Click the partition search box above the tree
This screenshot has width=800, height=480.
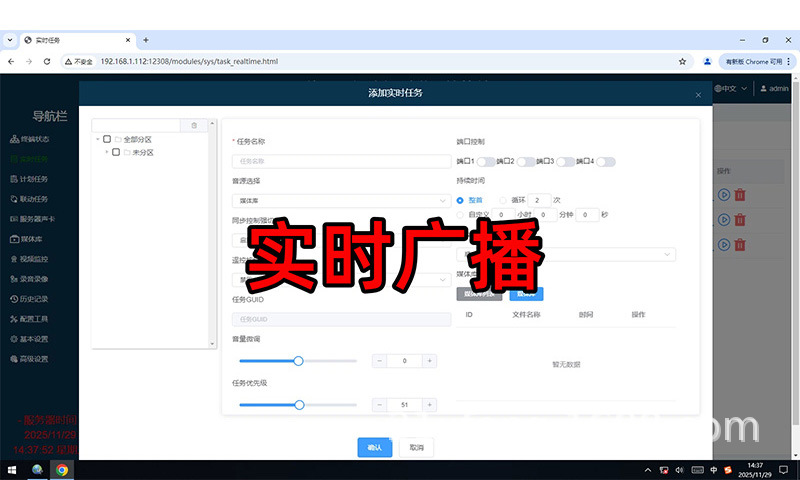(x=136, y=125)
